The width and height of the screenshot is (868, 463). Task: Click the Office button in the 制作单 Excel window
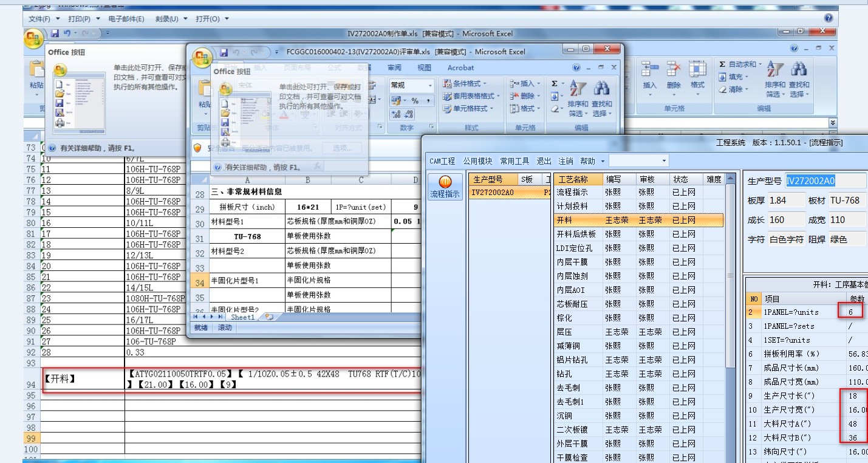34,39
